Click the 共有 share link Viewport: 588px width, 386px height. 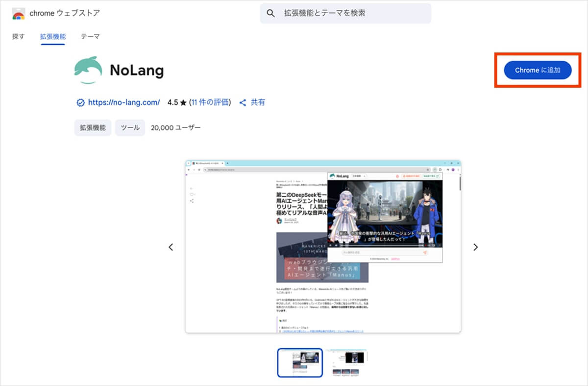(258, 103)
